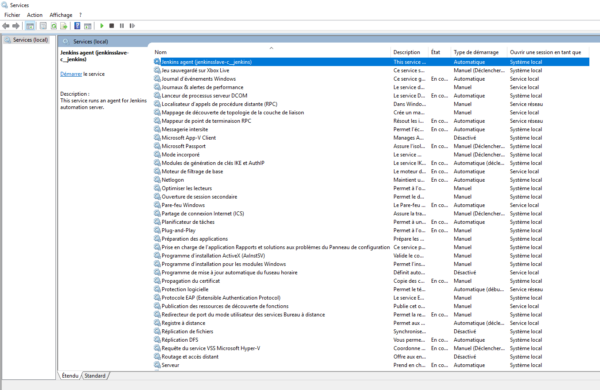The height and width of the screenshot is (390, 600).
Task: Sort by the État column header
Action: point(435,52)
